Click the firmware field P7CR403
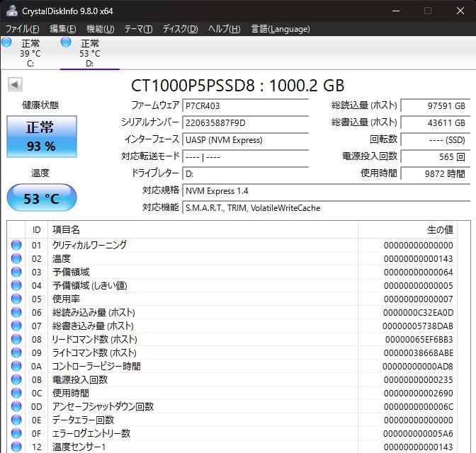 tap(245, 106)
